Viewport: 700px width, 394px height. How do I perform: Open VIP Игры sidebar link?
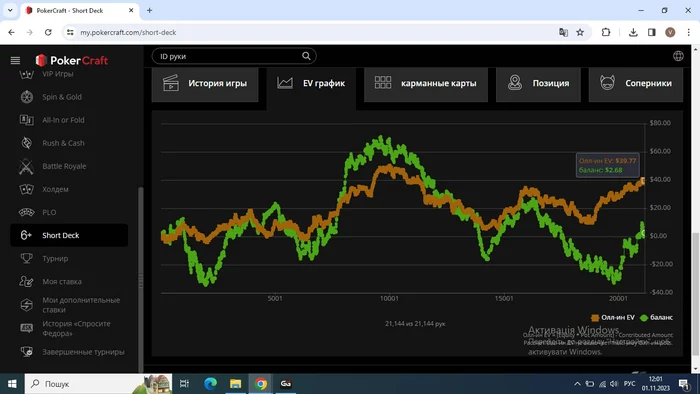[x=58, y=74]
